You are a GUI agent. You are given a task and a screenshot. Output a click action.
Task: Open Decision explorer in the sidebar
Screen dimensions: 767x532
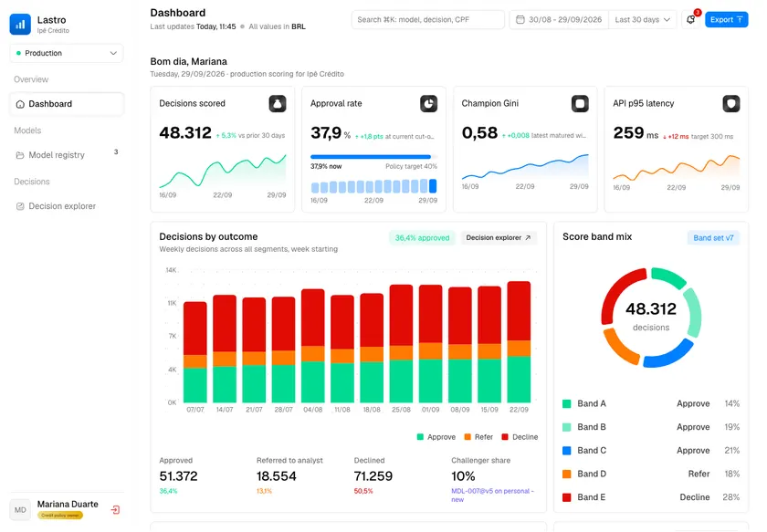point(67,206)
